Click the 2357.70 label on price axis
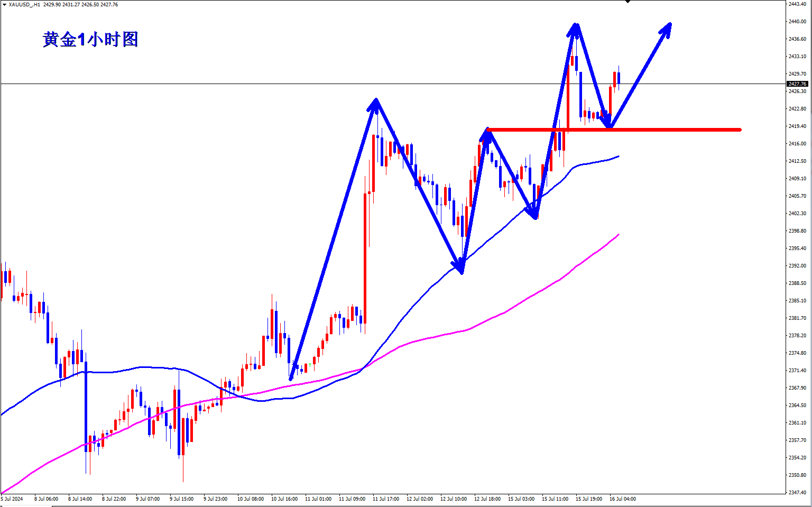The height and width of the screenshot is (507, 812). point(797,440)
